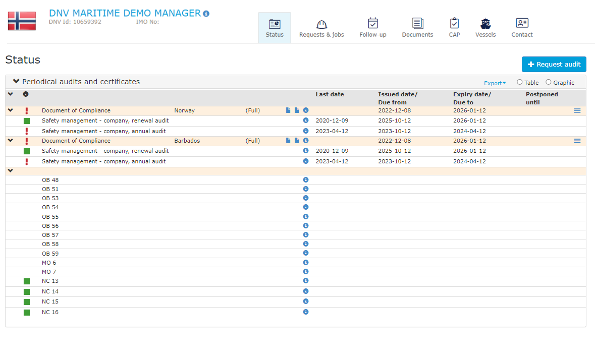This screenshot has width=595, height=364.
Task: Open the hamburger menu for the Barbados Document of Compliance
Action: click(577, 141)
